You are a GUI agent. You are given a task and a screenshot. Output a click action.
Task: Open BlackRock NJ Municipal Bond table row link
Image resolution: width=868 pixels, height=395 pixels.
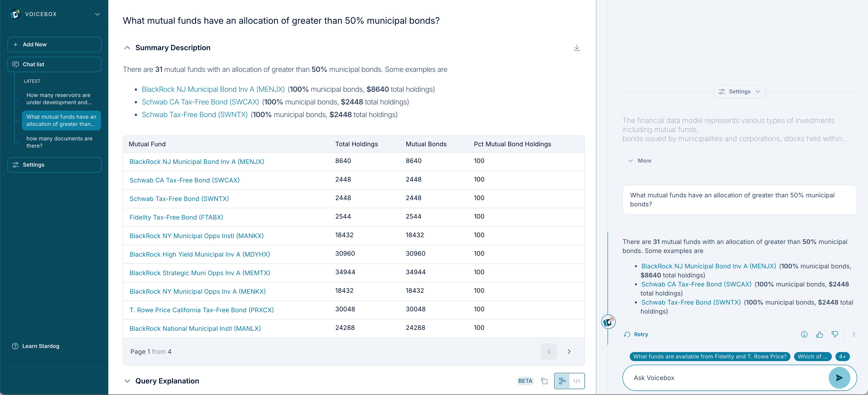click(x=196, y=162)
